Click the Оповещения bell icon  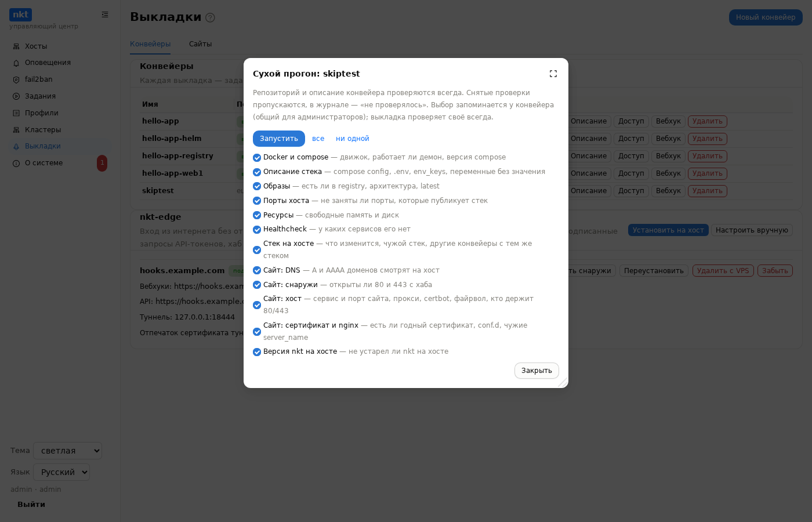click(x=16, y=63)
